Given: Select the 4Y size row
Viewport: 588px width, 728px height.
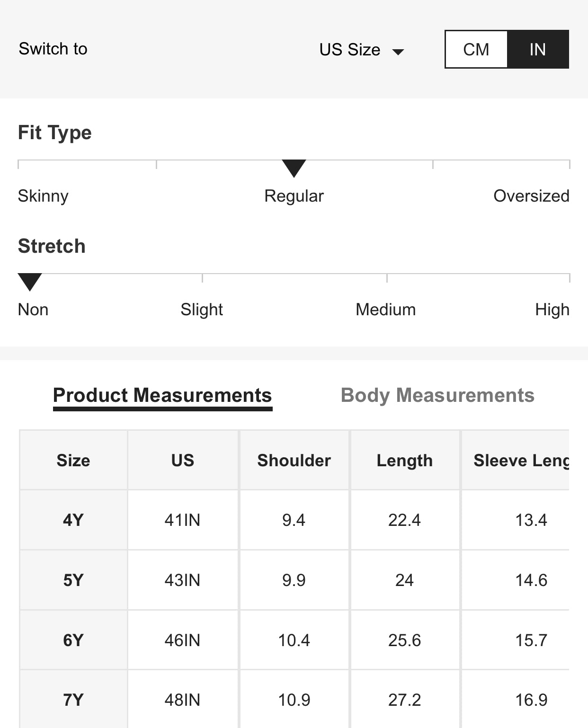Looking at the screenshot, I should coord(294,520).
